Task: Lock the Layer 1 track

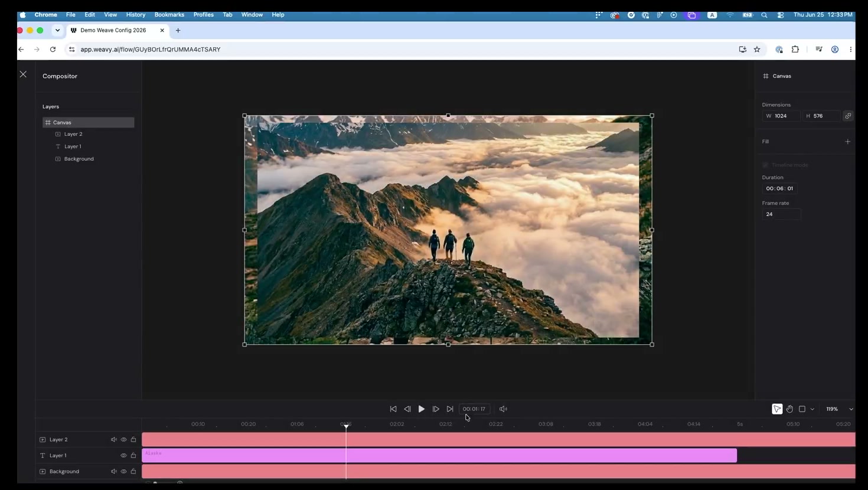Action: [x=133, y=455]
